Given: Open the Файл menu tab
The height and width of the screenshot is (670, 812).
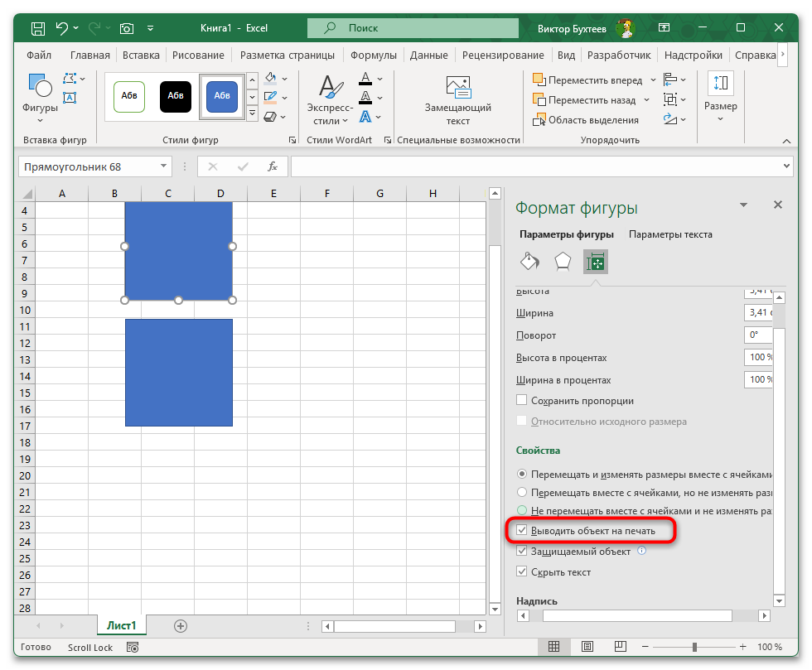Looking at the screenshot, I should [39, 55].
